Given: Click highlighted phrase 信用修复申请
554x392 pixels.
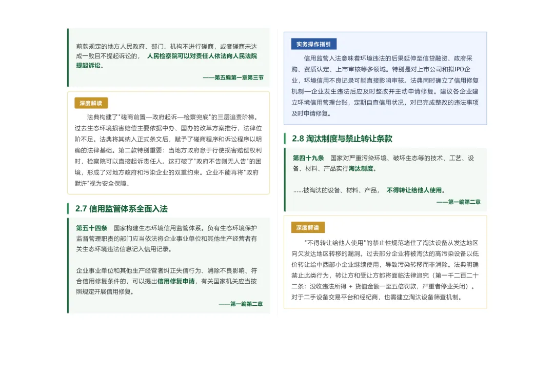Looking at the screenshot, I should (x=176, y=281).
